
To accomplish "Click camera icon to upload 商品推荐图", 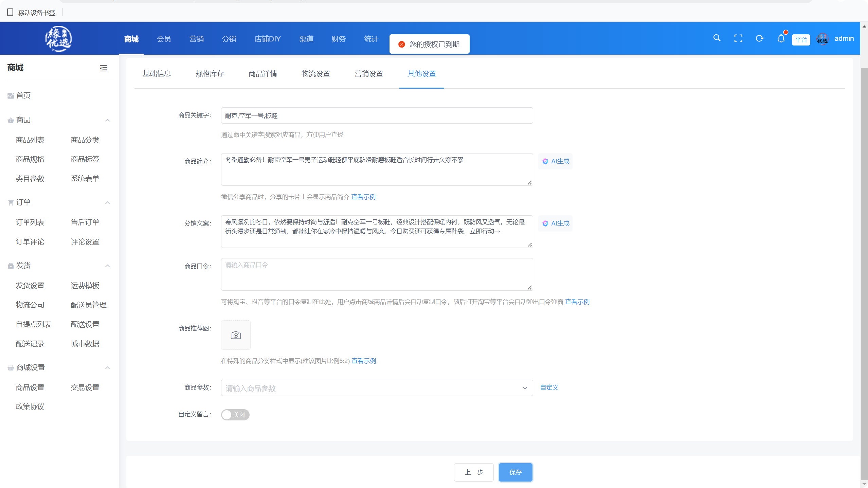I will pos(236,335).
